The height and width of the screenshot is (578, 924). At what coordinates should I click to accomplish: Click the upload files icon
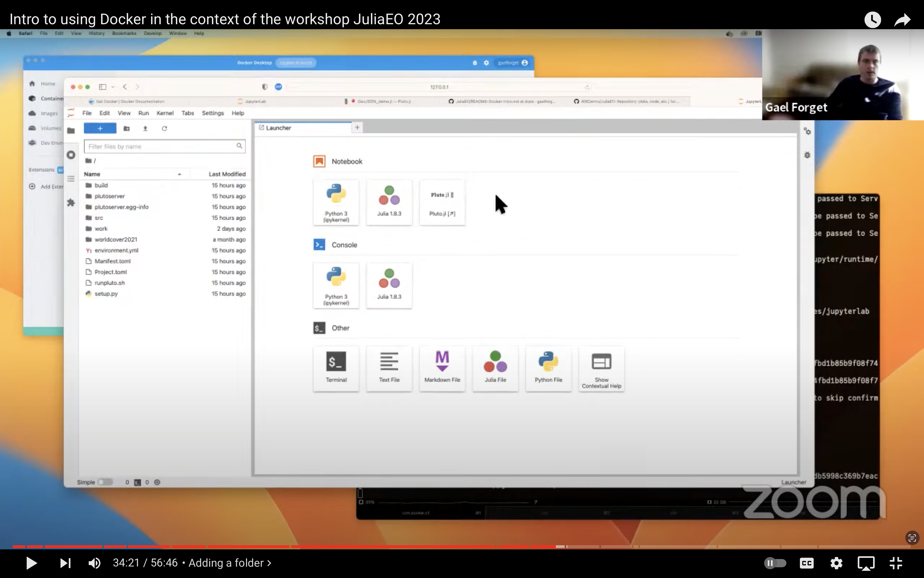tap(145, 129)
